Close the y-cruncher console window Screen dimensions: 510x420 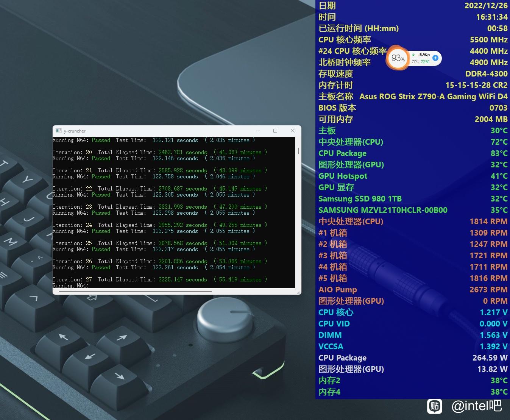click(x=292, y=131)
